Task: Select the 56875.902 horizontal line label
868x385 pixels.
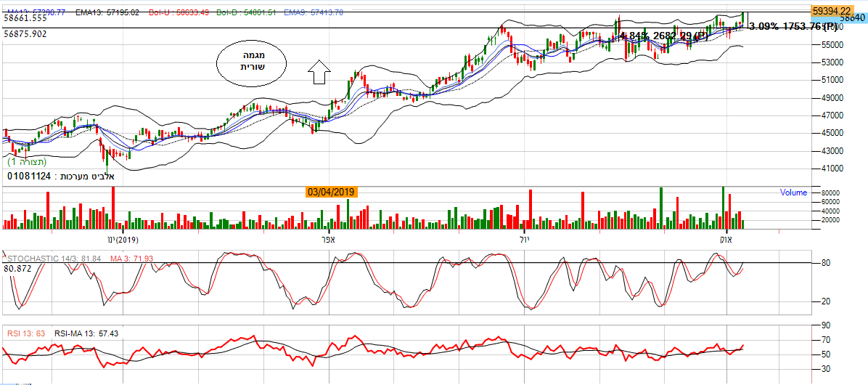Action: 25,34
